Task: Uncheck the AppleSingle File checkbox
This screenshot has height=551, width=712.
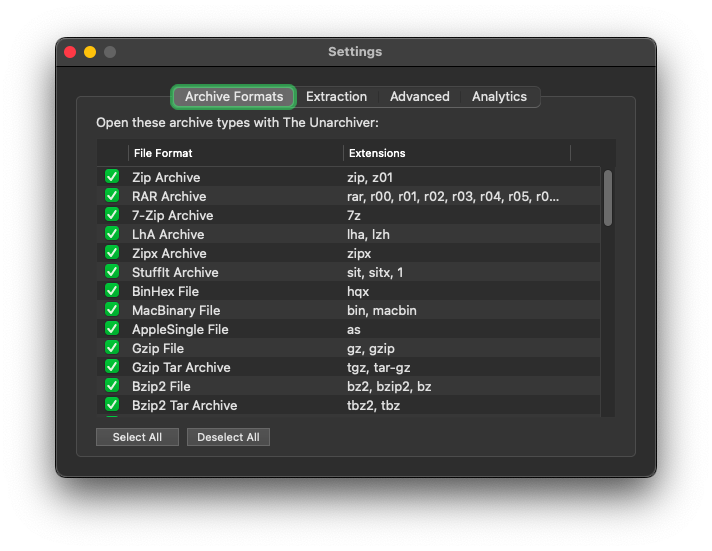Action: click(112, 329)
